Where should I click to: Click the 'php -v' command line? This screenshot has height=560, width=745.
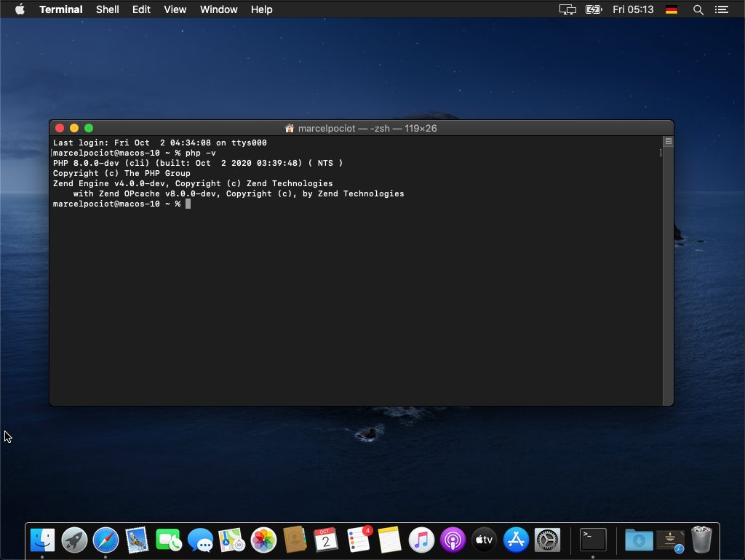click(134, 153)
